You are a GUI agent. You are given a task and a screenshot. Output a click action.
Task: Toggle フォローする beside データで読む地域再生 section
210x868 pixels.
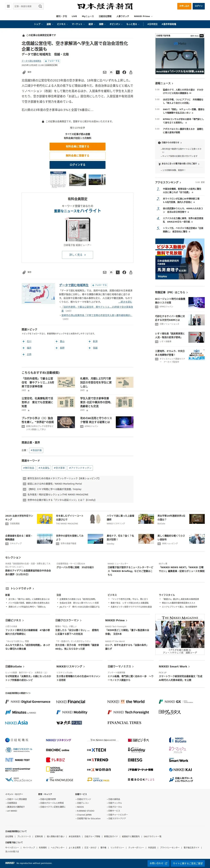tap(99, 285)
